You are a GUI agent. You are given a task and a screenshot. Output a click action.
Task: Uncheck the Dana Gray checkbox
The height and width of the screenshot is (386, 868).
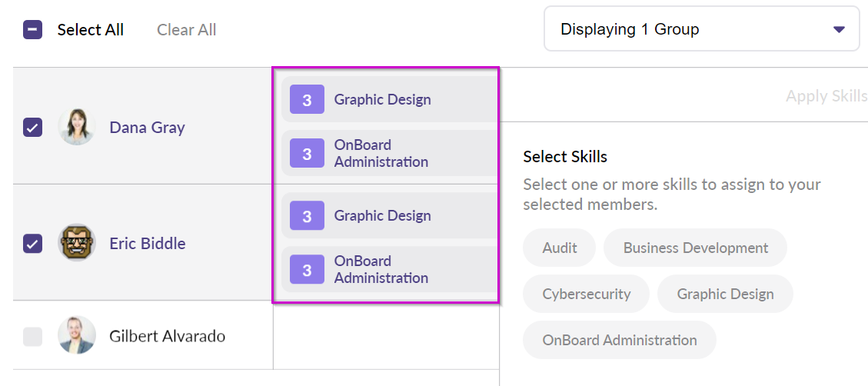[x=32, y=128]
